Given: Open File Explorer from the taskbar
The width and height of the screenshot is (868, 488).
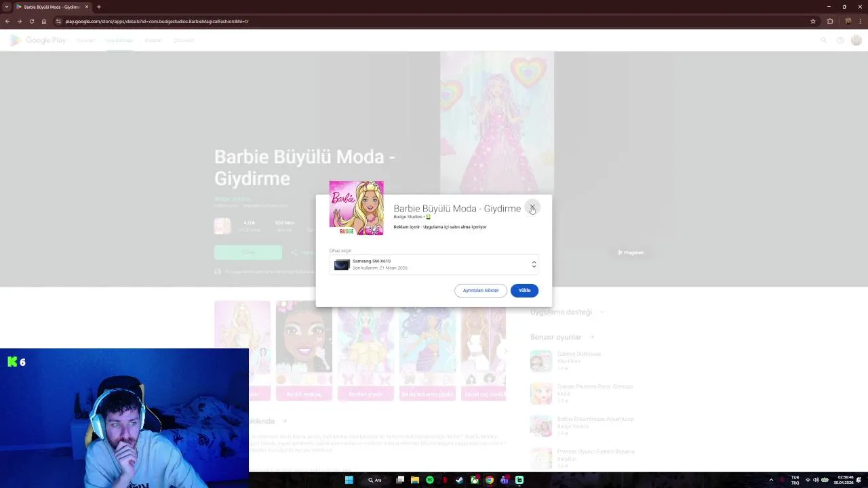Looking at the screenshot, I should point(415,480).
